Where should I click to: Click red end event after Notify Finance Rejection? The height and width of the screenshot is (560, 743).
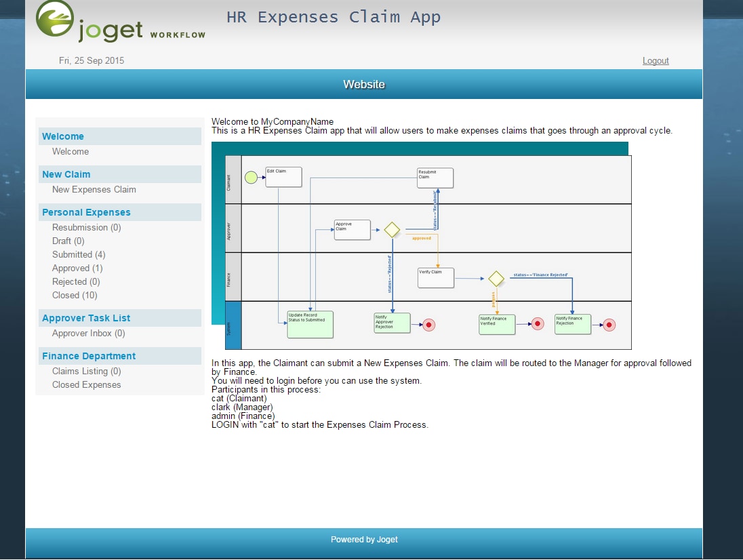[609, 325]
